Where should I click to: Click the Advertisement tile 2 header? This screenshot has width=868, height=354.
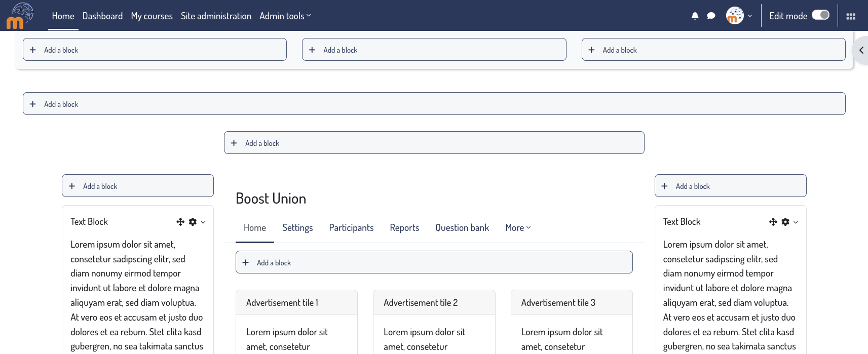pos(434,302)
